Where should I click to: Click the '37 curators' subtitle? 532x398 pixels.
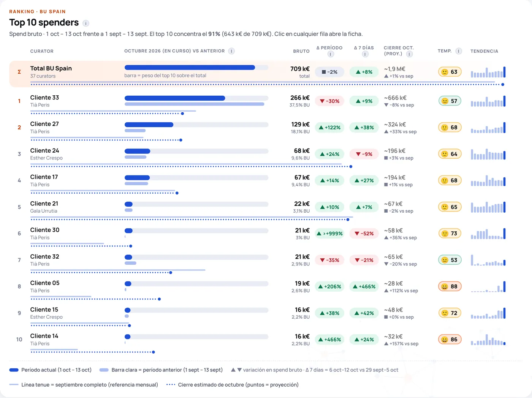coord(43,76)
